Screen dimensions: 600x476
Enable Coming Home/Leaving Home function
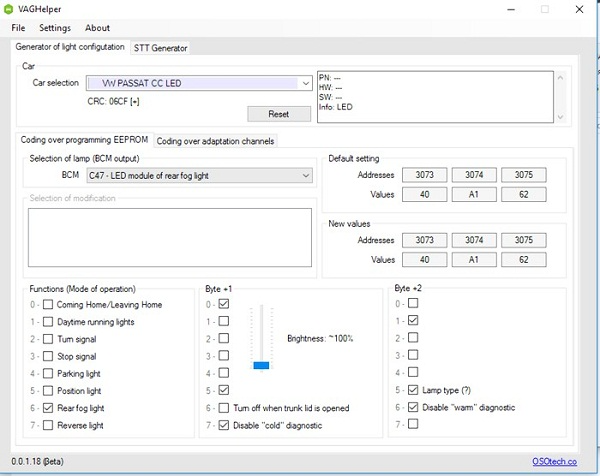(48, 305)
